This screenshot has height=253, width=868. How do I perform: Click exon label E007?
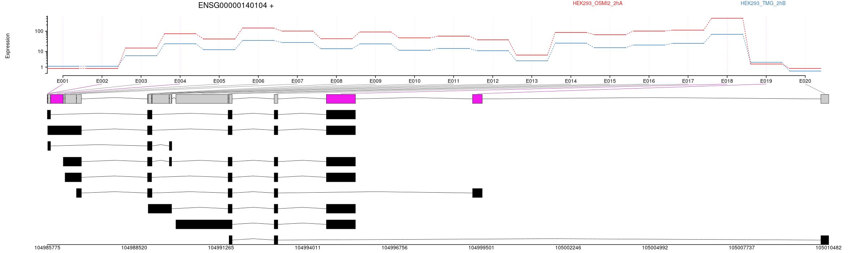297,81
